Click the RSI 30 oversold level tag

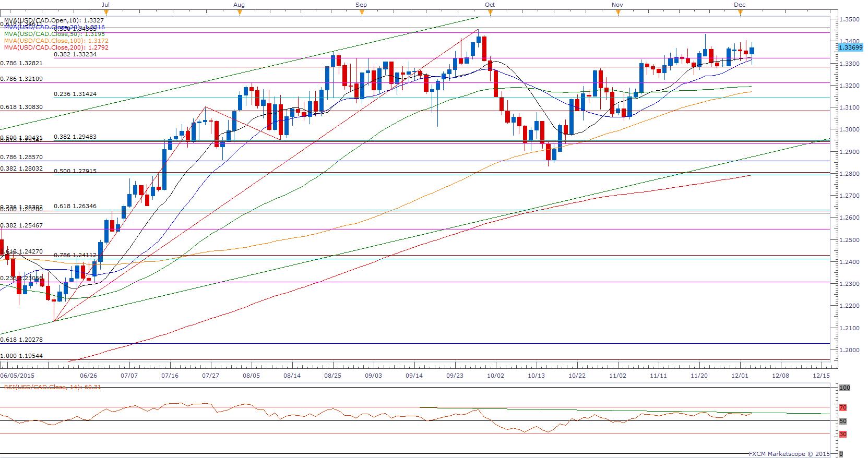[843, 434]
